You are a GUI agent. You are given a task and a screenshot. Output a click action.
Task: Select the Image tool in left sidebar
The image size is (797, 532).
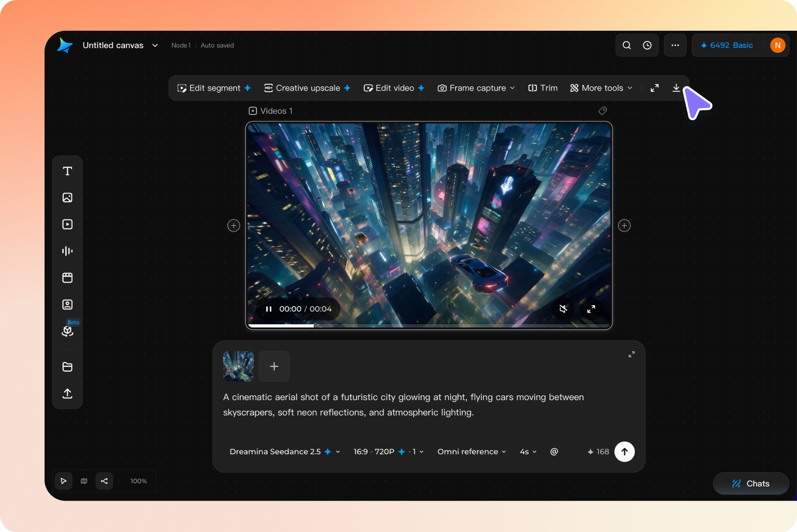pos(67,198)
